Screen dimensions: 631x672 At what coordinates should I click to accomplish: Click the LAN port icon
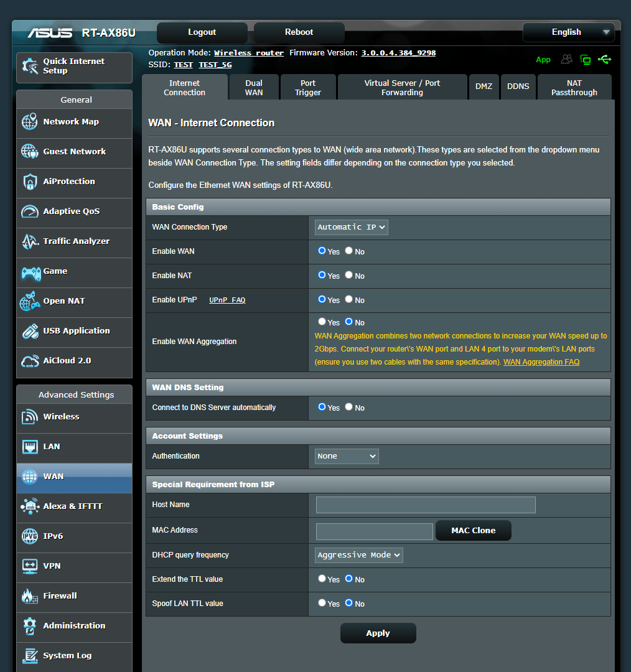tap(30, 447)
